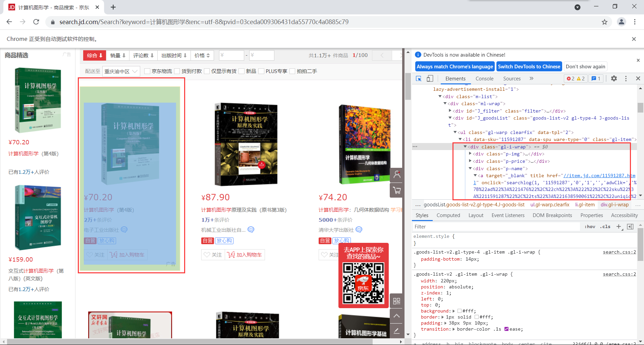644x345 pixels.
Task: Open a new browser tab
Action: click(x=113, y=7)
